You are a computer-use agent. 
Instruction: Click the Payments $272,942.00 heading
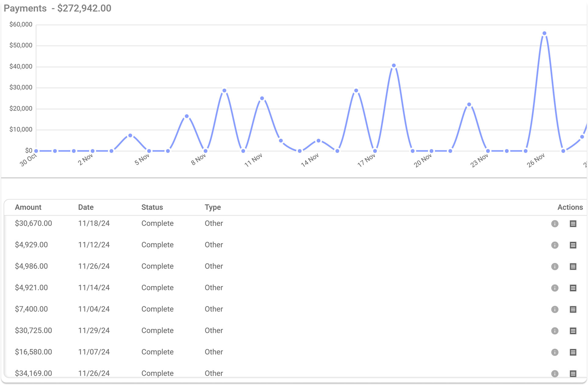57,8
